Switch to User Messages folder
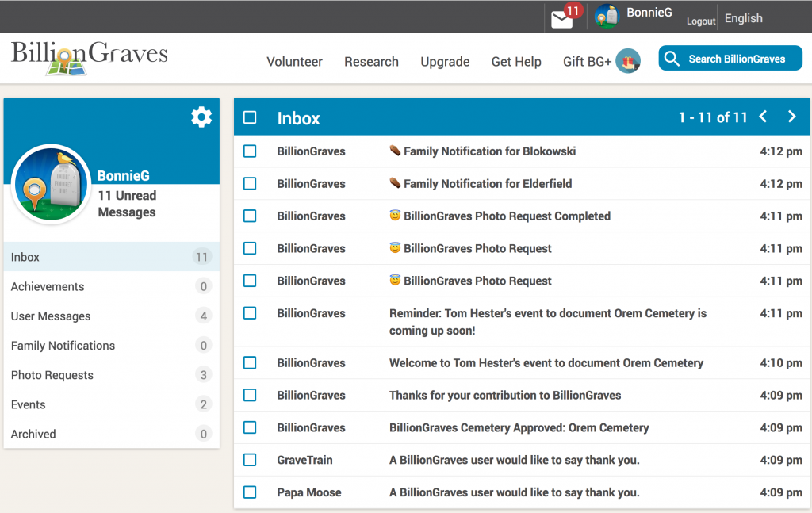Image resolution: width=812 pixels, height=513 pixels. 51,316
